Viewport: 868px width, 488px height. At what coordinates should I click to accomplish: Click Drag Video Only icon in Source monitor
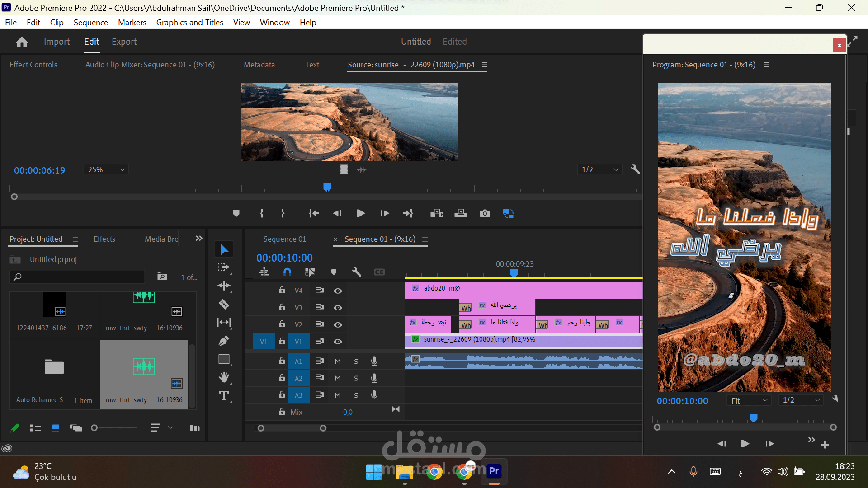tap(344, 169)
